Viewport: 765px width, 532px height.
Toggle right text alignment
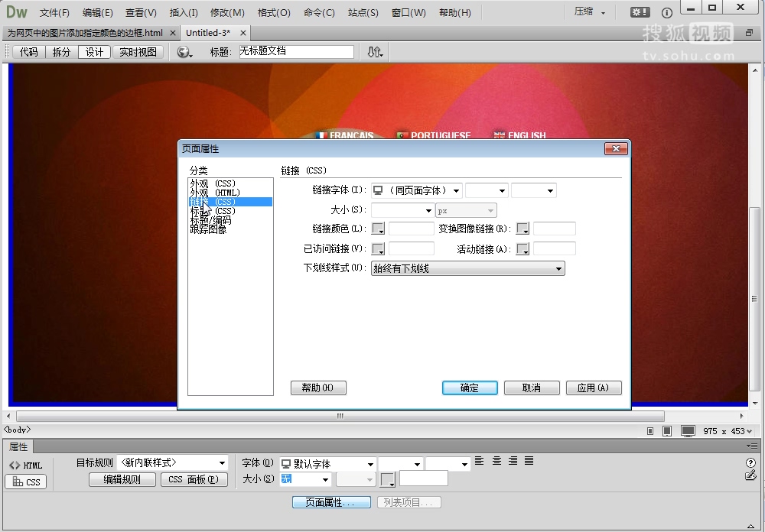tap(513, 460)
